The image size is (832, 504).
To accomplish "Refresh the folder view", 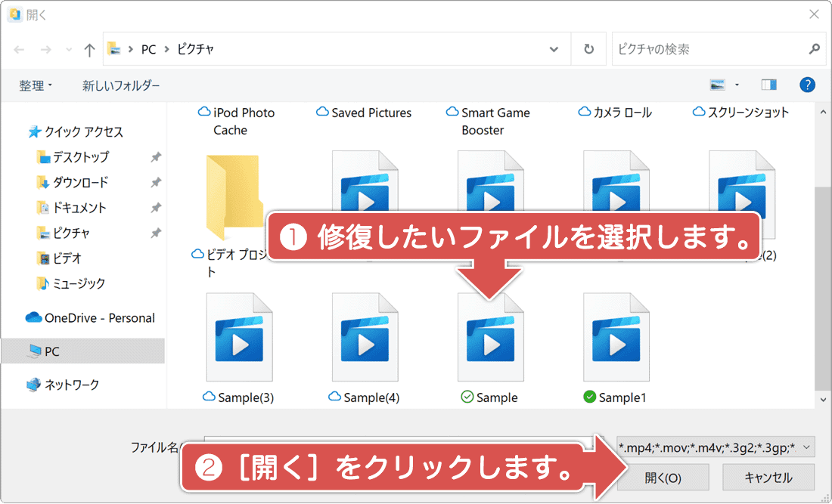I will tap(588, 48).
